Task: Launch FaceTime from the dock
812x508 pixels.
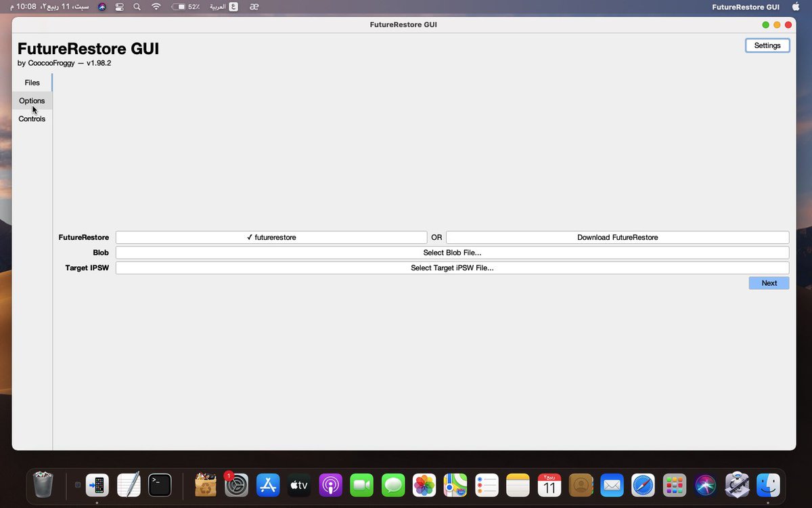Action: click(x=362, y=485)
